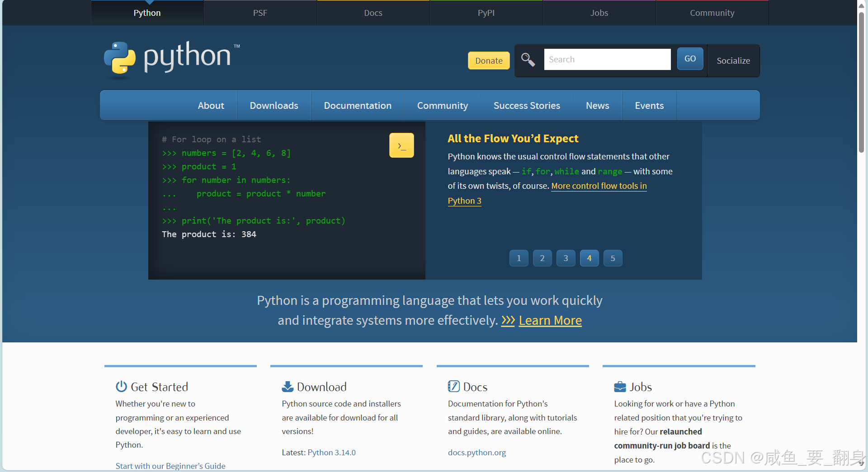Image resolution: width=868 pixels, height=472 pixels.
Task: Open the Events navigation menu
Action: click(649, 105)
